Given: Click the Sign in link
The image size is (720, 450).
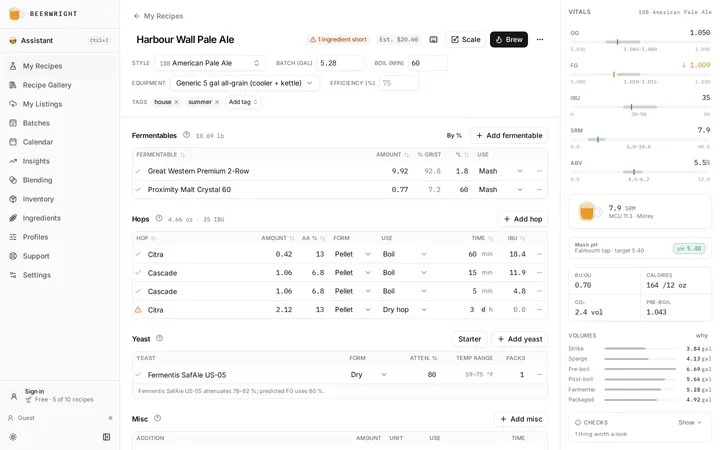Looking at the screenshot, I should pyautogui.click(x=34, y=391).
